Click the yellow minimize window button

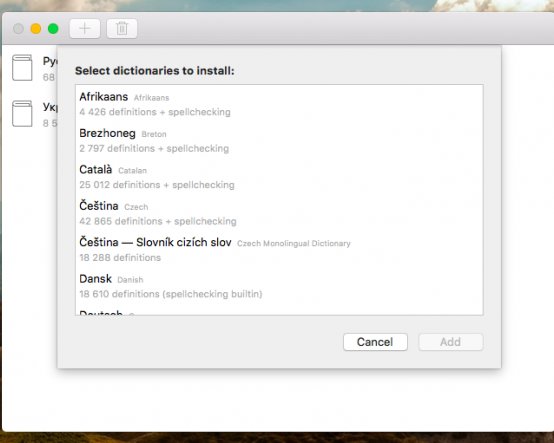36,28
